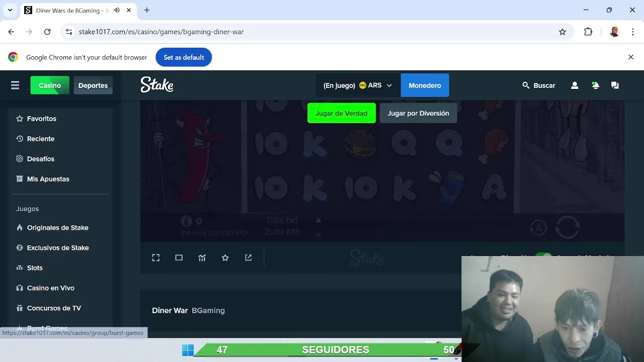The width and height of the screenshot is (644, 362).
Task: Open Chrome profile avatar
Action: click(x=614, y=32)
